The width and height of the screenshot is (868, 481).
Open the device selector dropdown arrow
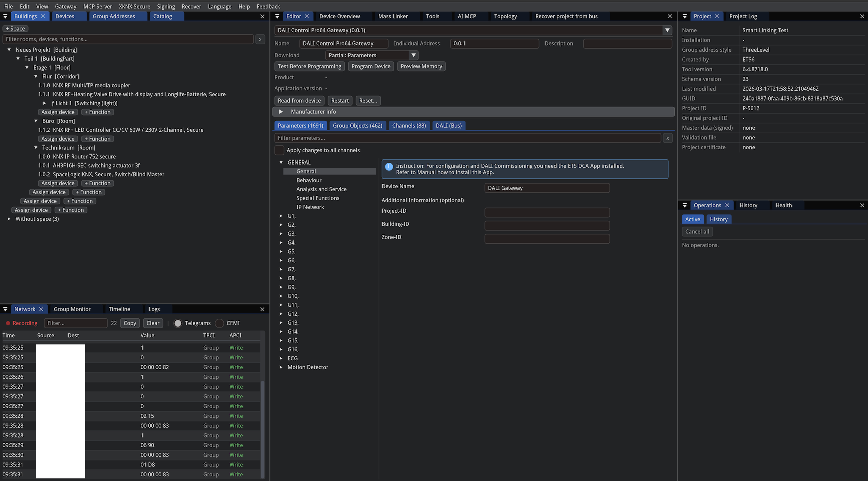coord(667,30)
